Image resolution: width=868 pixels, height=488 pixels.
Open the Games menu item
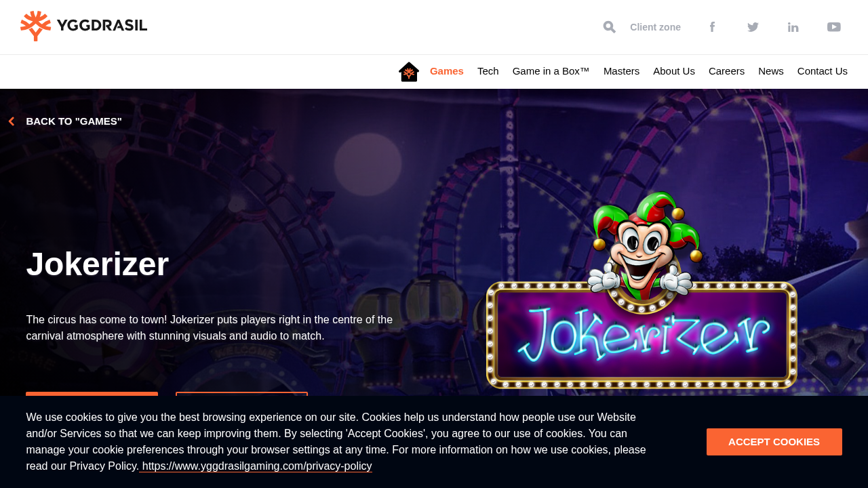click(446, 70)
